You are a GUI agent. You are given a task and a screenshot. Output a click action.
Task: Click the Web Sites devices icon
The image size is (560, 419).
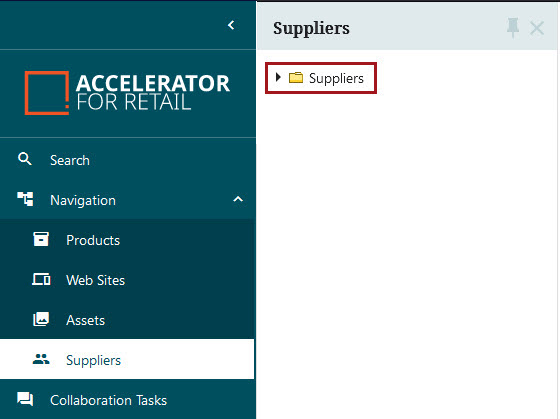pos(41,279)
